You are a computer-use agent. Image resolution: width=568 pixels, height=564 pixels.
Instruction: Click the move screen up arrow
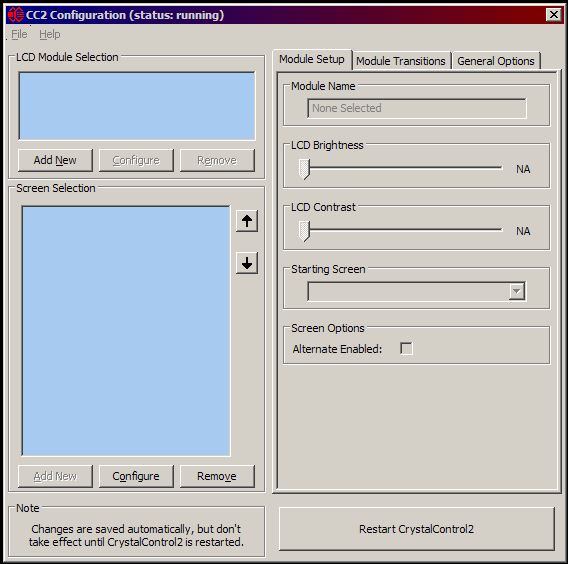247,221
